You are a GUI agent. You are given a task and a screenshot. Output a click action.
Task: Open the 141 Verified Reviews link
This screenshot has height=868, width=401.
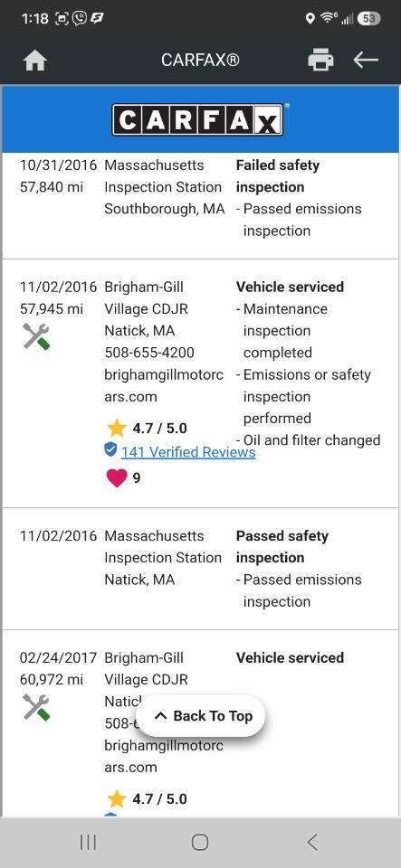pos(188,452)
